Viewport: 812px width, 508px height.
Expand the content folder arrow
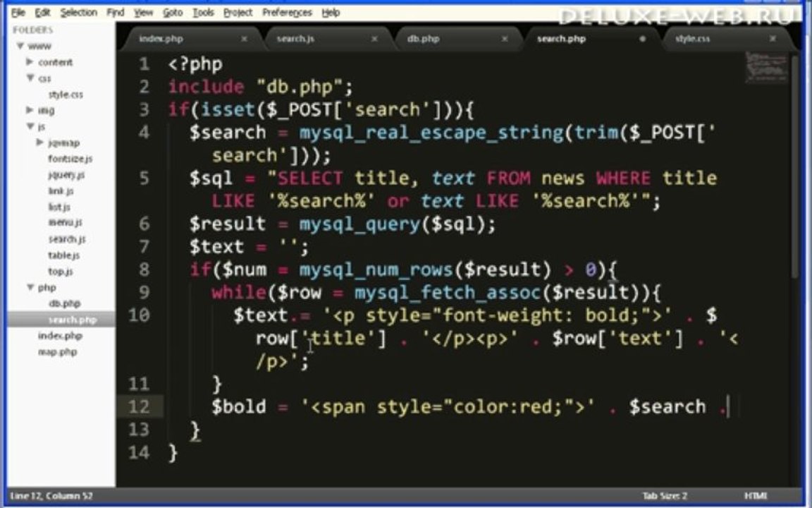point(30,61)
